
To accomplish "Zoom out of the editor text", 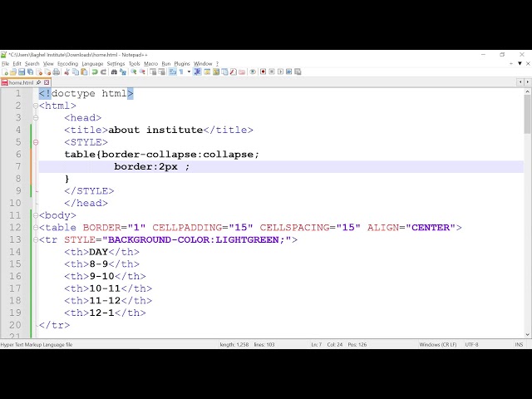I will (142, 71).
